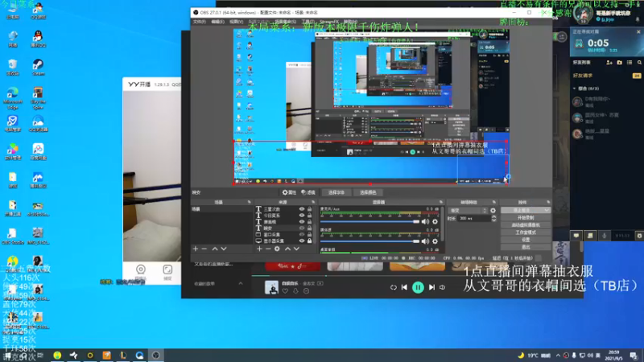The height and width of the screenshot is (362, 644).
Task: Add a new source with plus icon
Action: pos(259,249)
